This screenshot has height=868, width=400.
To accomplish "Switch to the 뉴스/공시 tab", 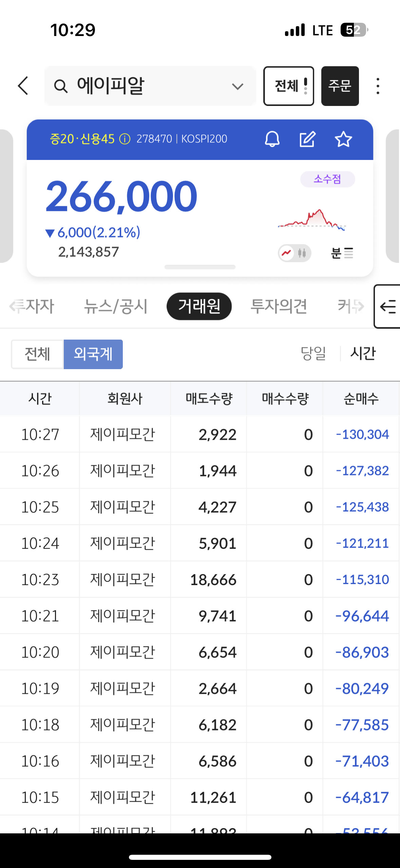I will 116,306.
